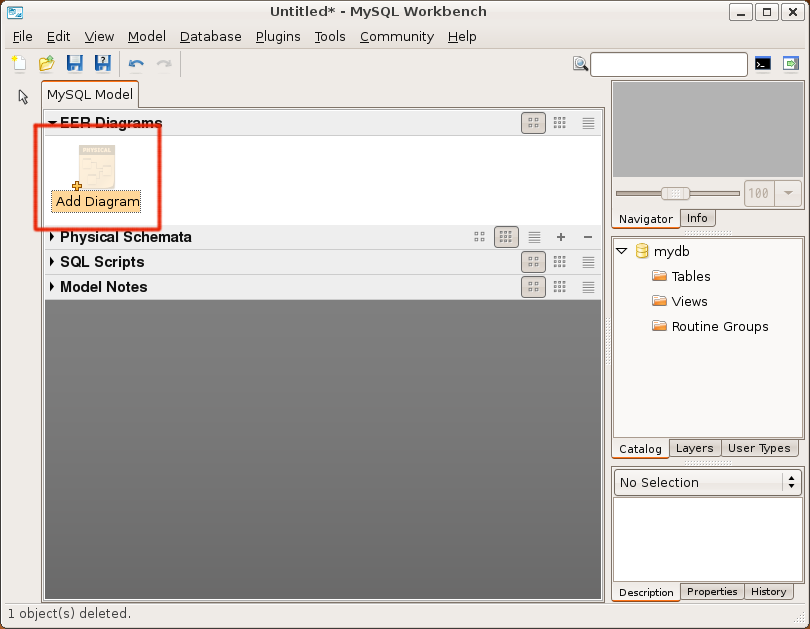Screen dimensions: 810x629
Task: Click the magnifier icon beside search box
Action: point(580,64)
